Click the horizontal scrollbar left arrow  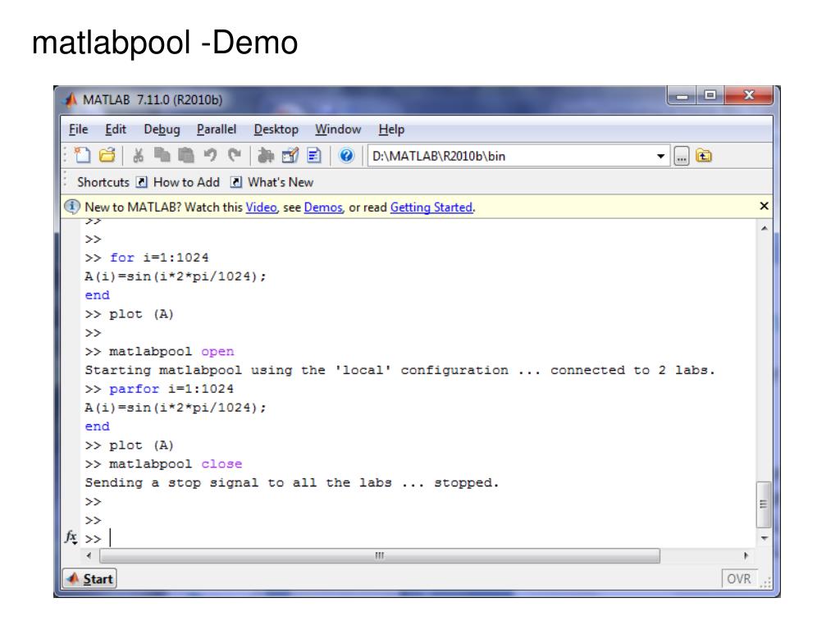tap(89, 555)
